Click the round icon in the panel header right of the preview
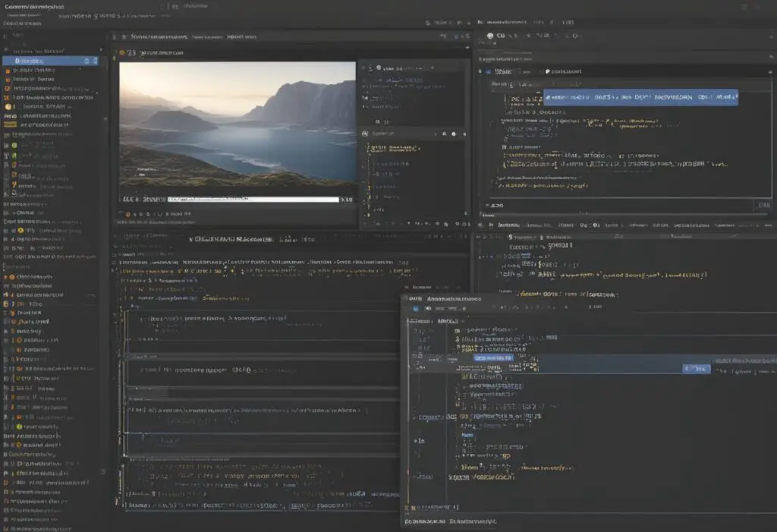Viewport: 777px width, 532px height. (x=379, y=68)
